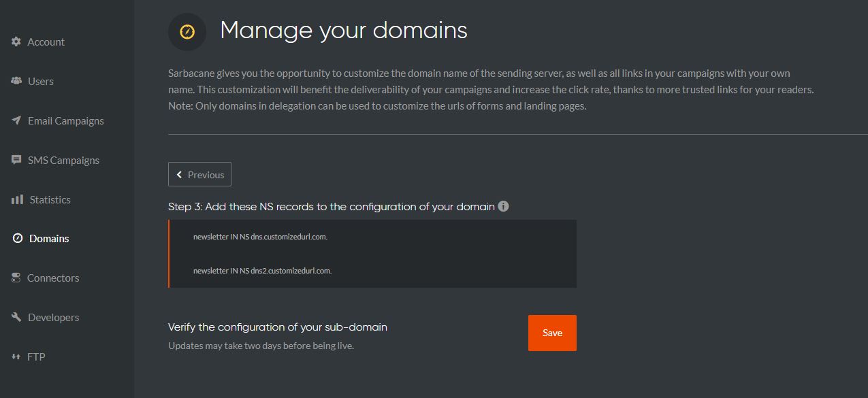
Task: Click the Connectors icon in sidebar
Action: pos(16,278)
